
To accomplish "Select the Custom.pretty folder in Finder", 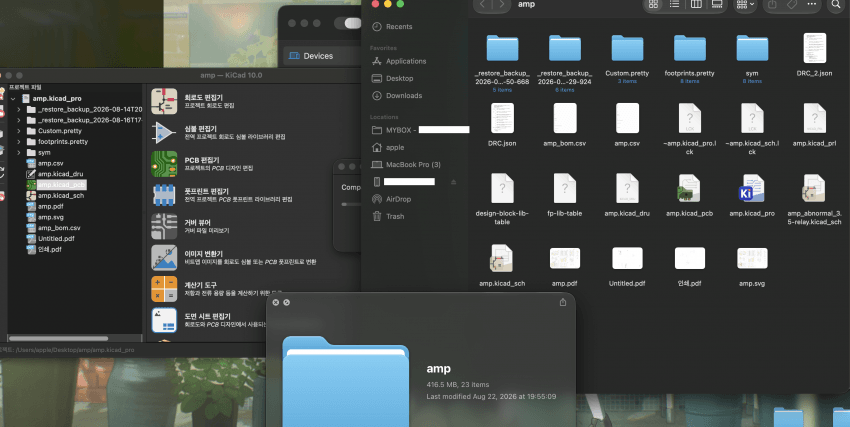I will pos(627,57).
